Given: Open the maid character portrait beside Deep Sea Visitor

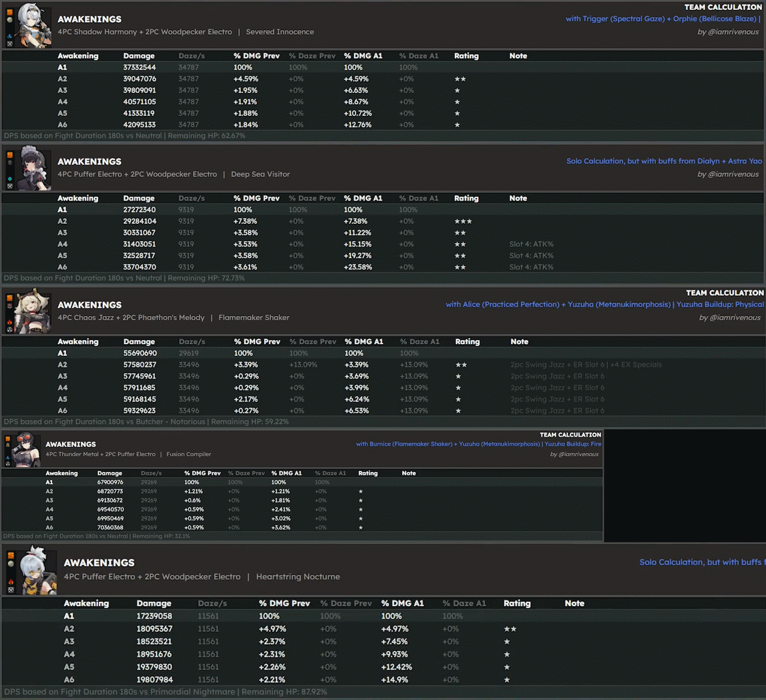Looking at the screenshot, I should click(33, 168).
